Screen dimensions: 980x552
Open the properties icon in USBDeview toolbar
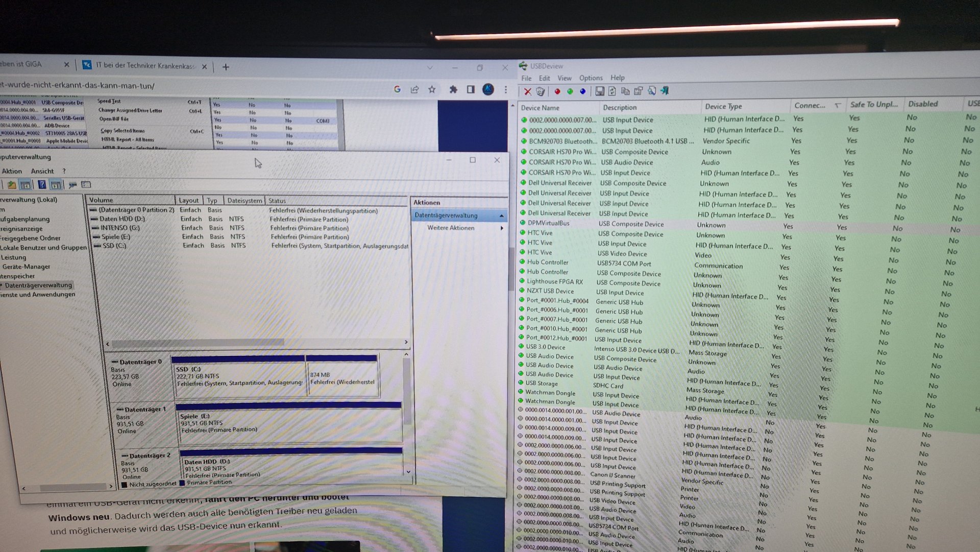(638, 91)
